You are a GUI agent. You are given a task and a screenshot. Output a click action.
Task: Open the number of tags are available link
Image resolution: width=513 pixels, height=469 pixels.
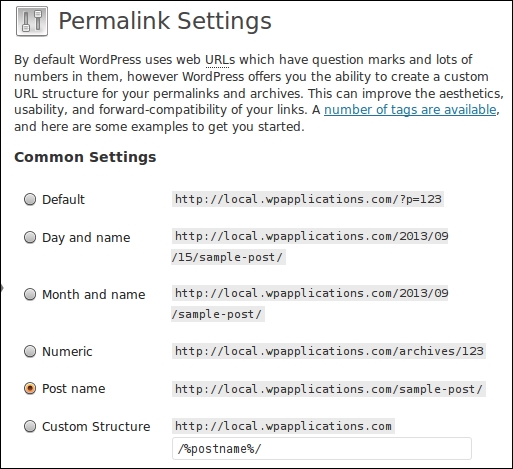coord(410,110)
